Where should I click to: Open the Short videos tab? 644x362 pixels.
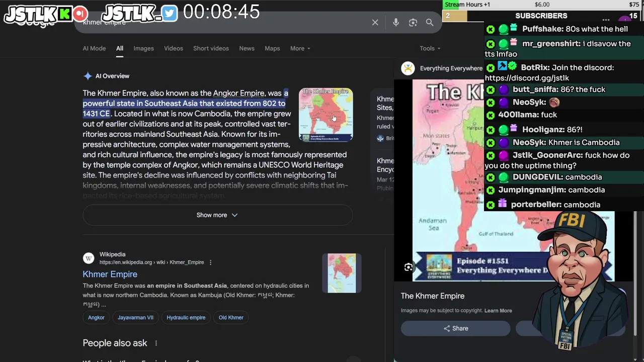[211, 48]
